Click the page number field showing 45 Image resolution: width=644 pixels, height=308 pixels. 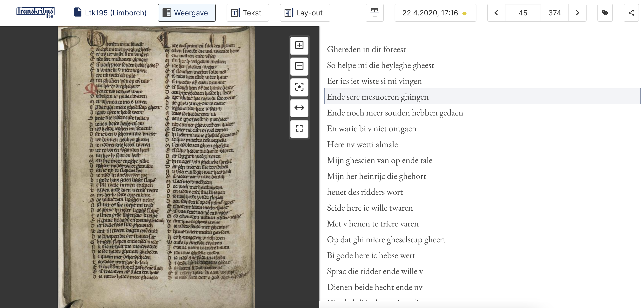(523, 12)
